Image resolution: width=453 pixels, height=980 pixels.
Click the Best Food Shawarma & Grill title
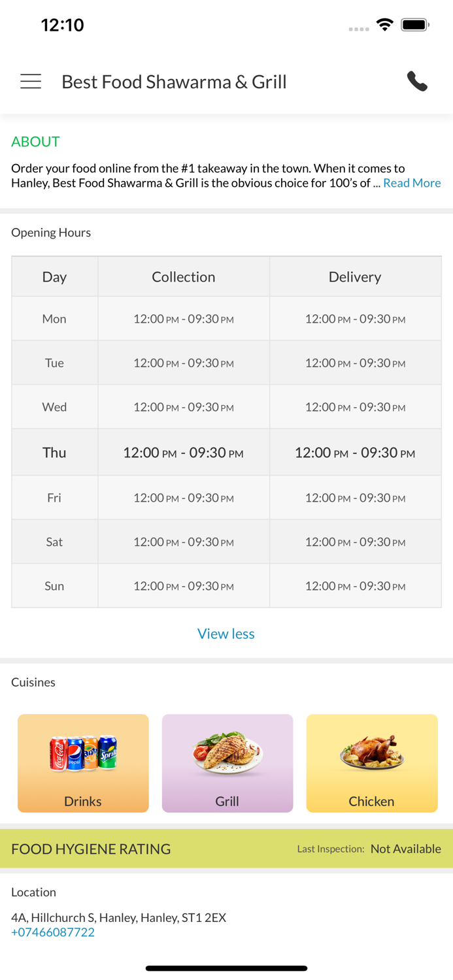[174, 82]
